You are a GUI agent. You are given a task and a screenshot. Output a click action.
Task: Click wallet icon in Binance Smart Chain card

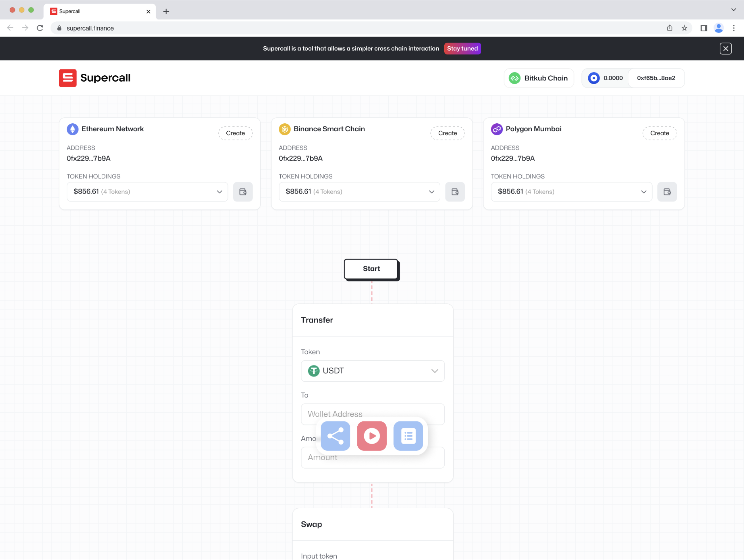point(455,191)
